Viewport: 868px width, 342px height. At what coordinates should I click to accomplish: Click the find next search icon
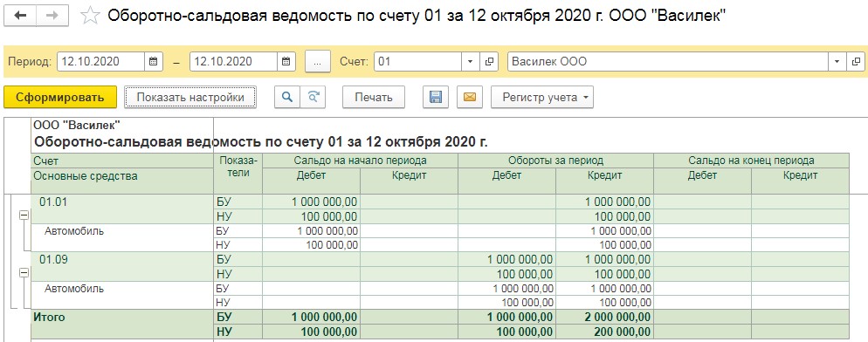(x=313, y=98)
